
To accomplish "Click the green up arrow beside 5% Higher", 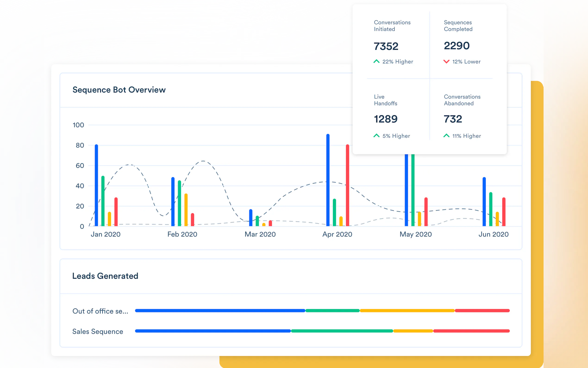I will tap(376, 136).
